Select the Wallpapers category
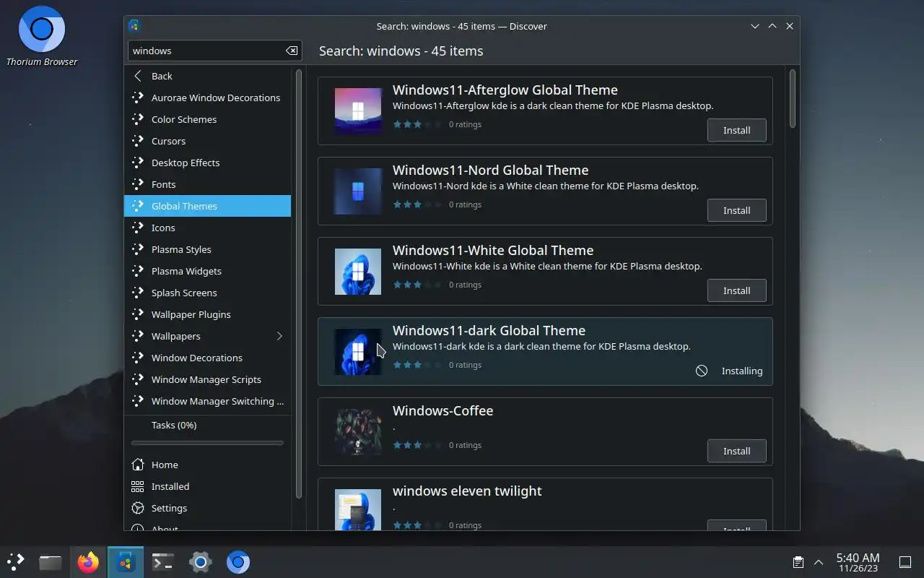This screenshot has height=578, width=924. (207, 336)
